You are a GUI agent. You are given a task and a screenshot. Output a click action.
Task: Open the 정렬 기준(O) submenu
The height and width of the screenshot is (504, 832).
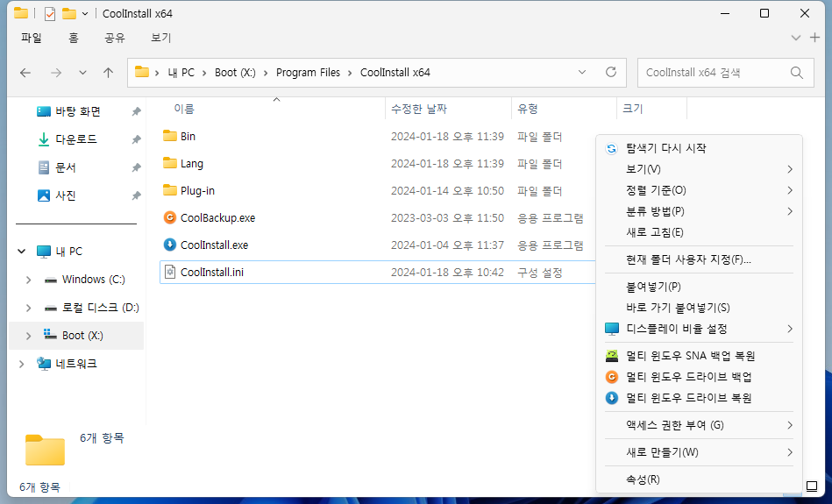[699, 190]
